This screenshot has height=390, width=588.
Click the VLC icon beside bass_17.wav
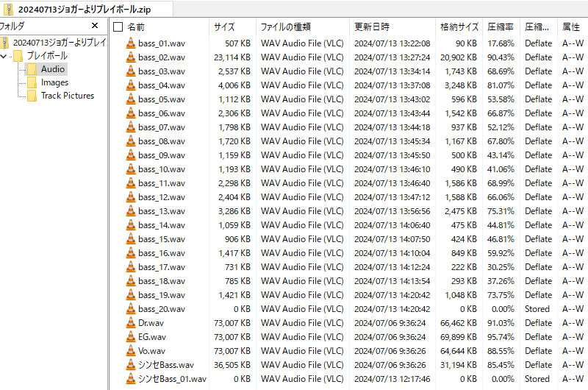click(131, 267)
